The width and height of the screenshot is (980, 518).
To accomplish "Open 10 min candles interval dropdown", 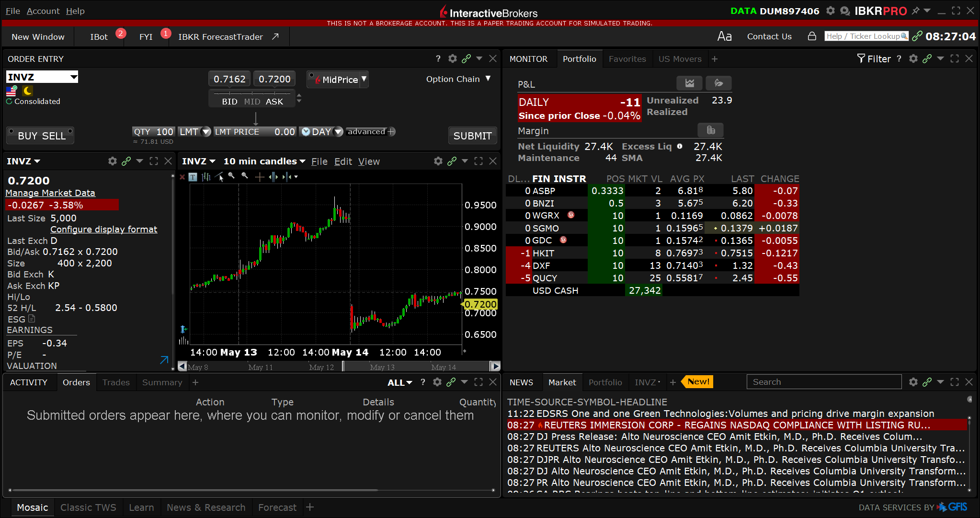I will tap(303, 161).
